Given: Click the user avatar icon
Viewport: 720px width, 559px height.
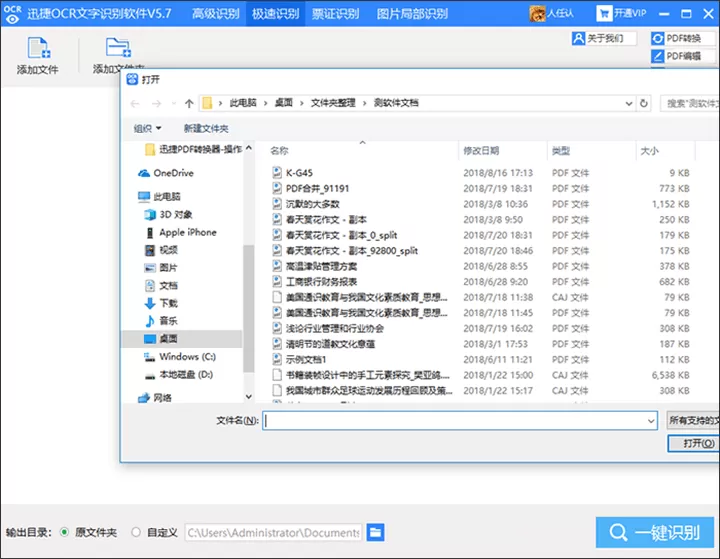Looking at the screenshot, I should [537, 13].
